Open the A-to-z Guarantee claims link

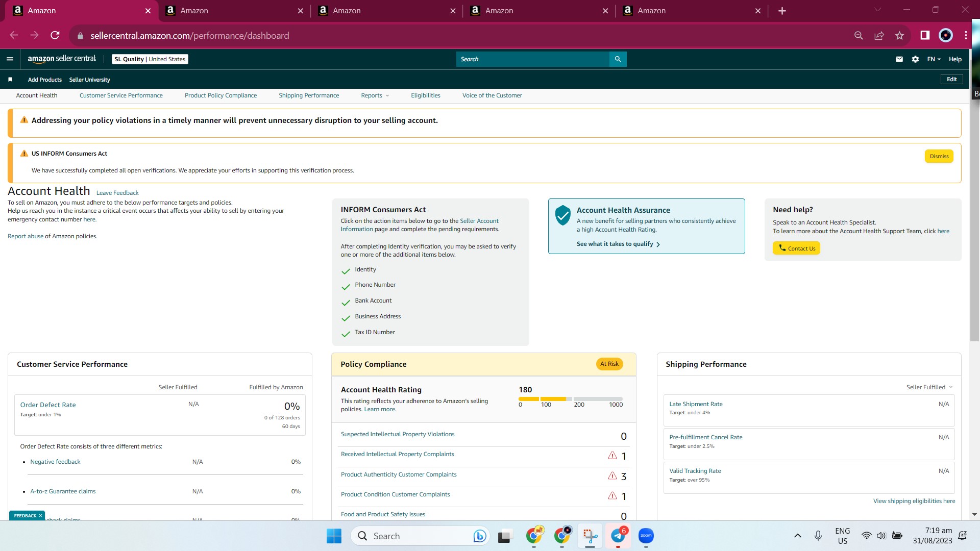(63, 491)
